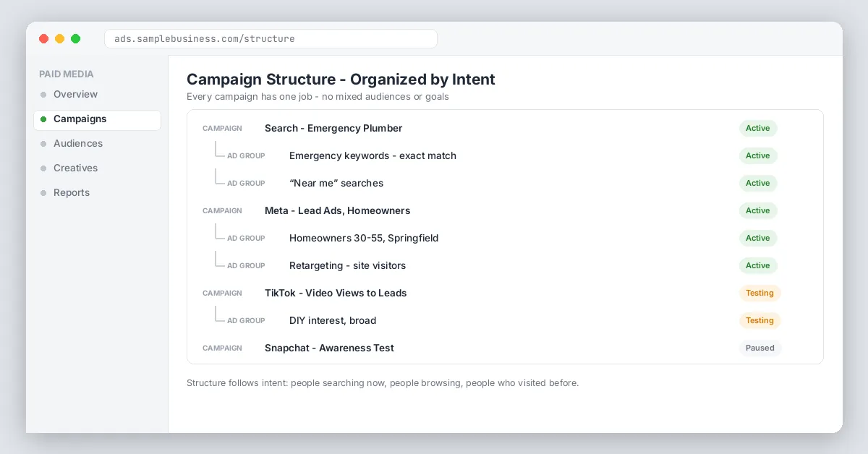Click Active badge for “Near me” searches
868x454 pixels.
758,183
